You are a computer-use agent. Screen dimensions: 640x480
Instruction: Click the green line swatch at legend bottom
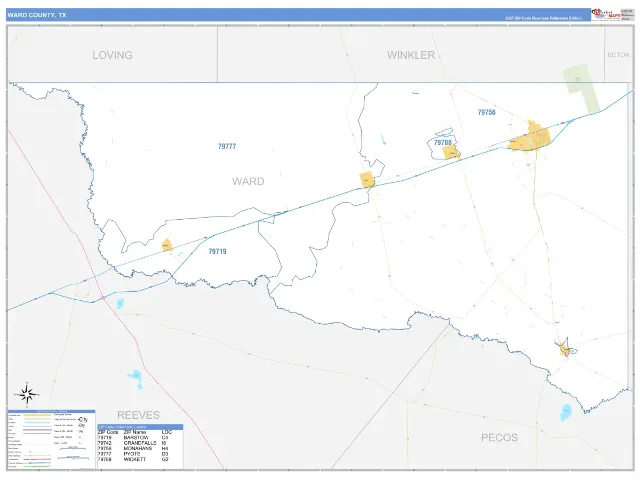click(x=37, y=466)
